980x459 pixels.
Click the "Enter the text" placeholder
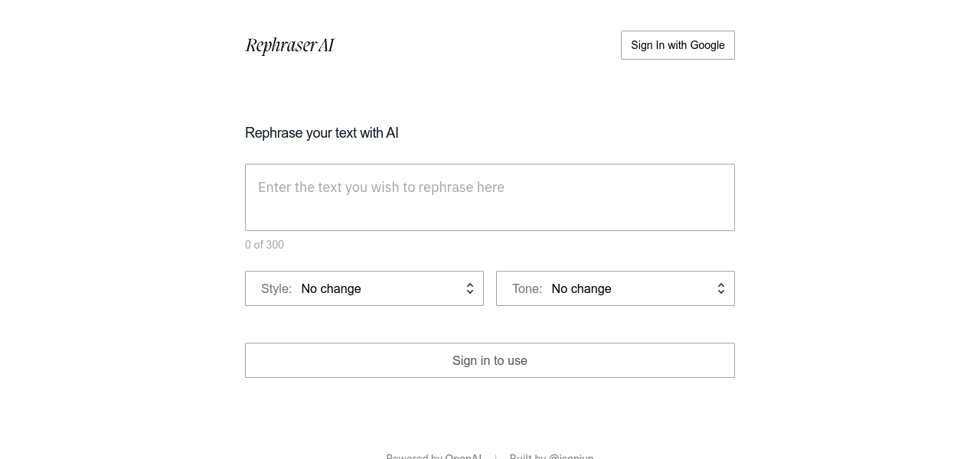coord(381,187)
